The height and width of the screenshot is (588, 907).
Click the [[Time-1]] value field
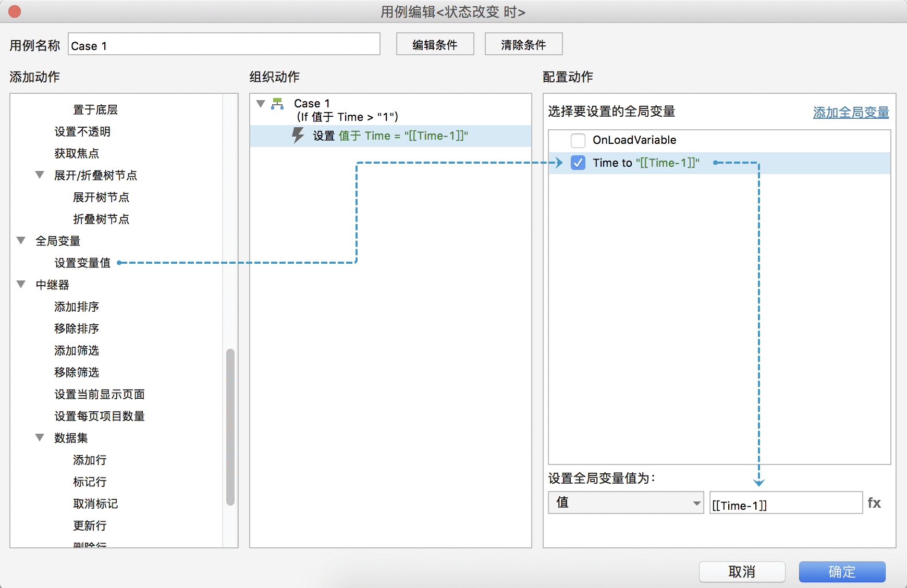[x=786, y=503]
